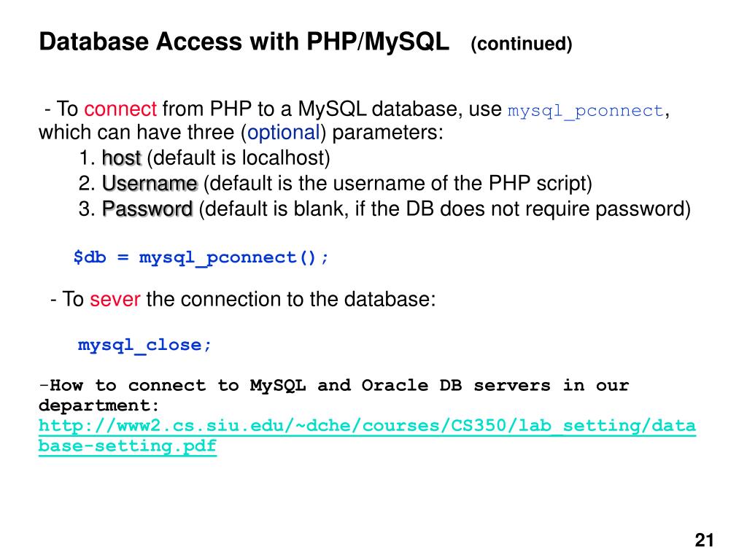Image resolution: width=747 pixels, height=560 pixels.
Task: Select the blue word 'optional'
Action: click(284, 133)
